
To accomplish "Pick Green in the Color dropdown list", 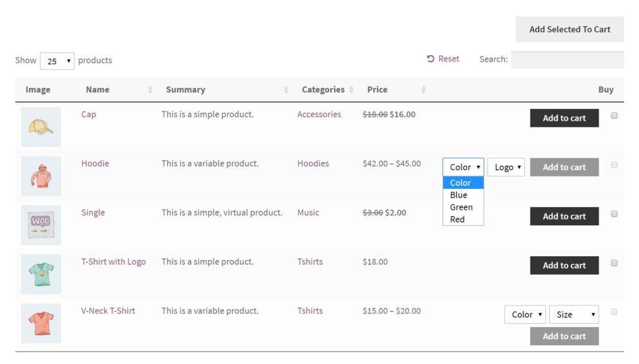I will coord(461,208).
